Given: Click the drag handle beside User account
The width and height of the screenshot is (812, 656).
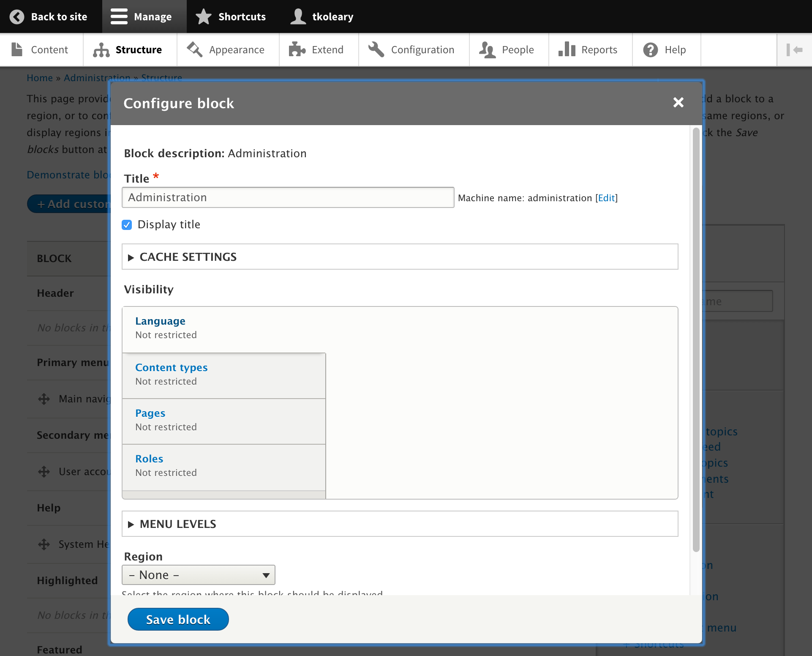Looking at the screenshot, I should pyautogui.click(x=44, y=472).
